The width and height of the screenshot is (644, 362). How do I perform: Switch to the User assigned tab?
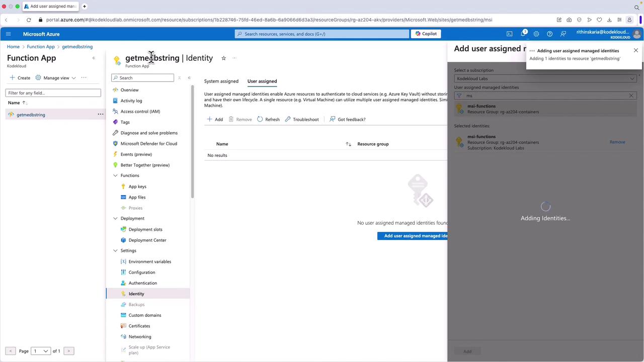click(262, 81)
